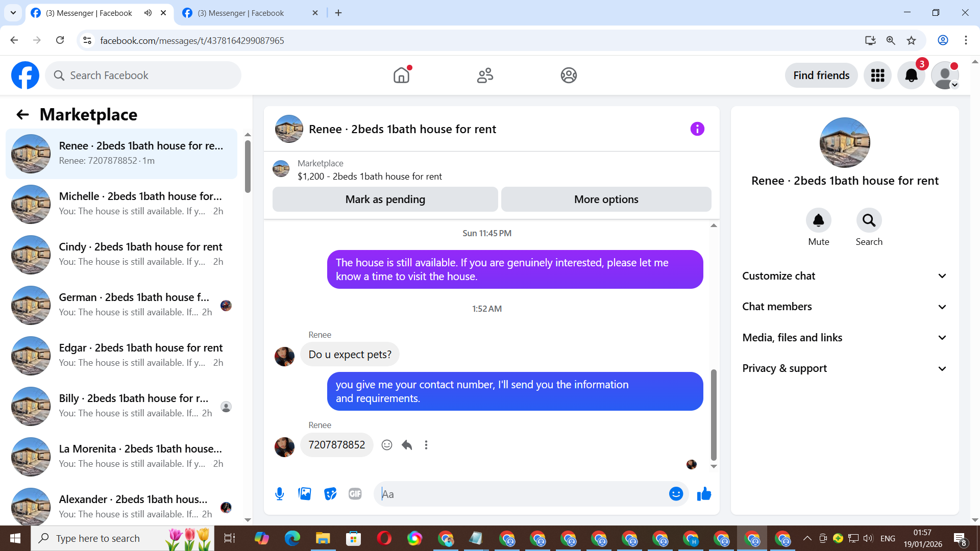Open the Chrome three-dot menu
This screenshot has height=551, width=980.
pos(966,40)
